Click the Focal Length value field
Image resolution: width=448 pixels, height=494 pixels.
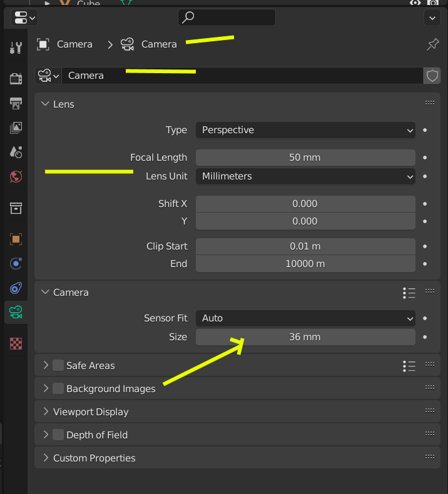(x=305, y=158)
